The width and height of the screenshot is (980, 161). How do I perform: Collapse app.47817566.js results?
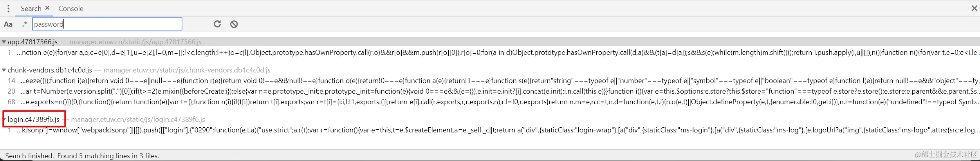4,42
